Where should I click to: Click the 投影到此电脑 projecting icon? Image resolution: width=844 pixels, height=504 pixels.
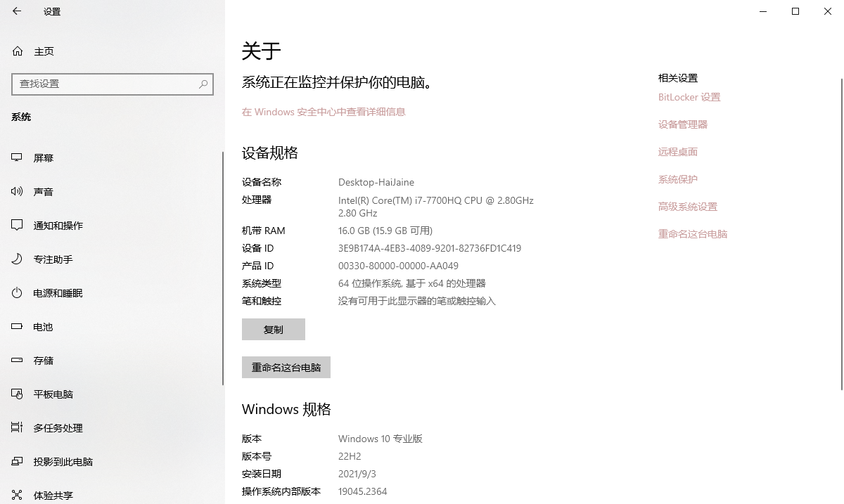[17, 462]
